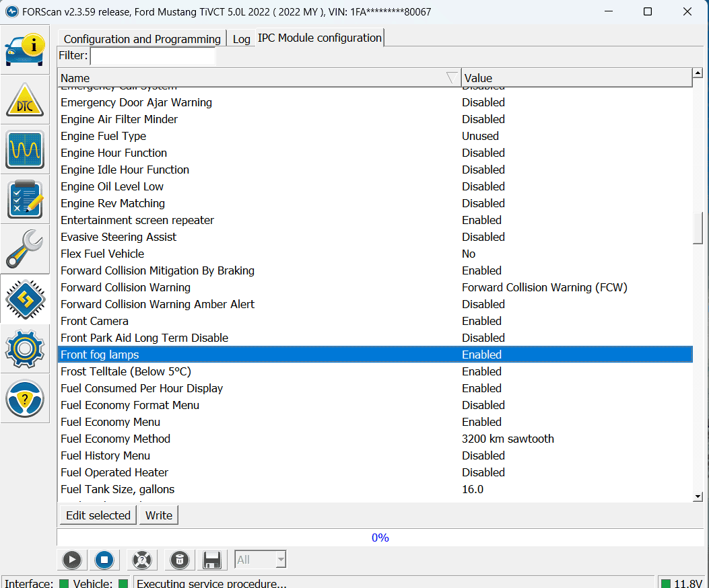The width and height of the screenshot is (709, 588).
Task: Select Front Park Aid Long Term Disable row
Action: click(375, 338)
